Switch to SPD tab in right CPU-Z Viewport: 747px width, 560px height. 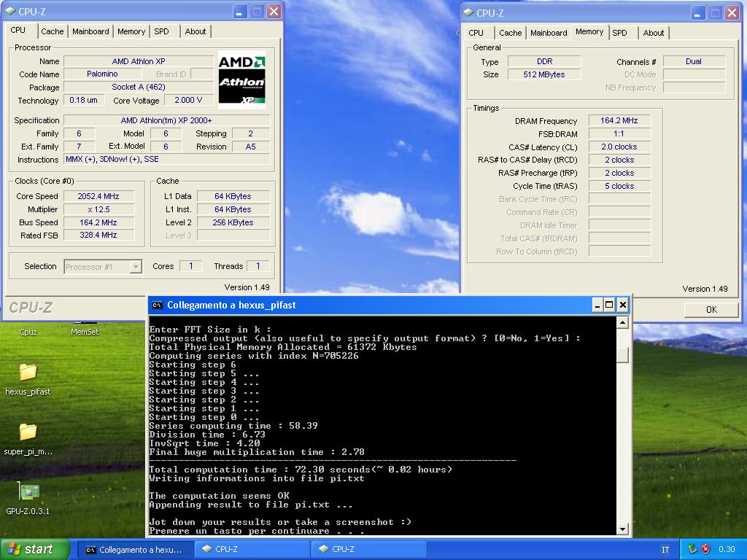point(620,33)
